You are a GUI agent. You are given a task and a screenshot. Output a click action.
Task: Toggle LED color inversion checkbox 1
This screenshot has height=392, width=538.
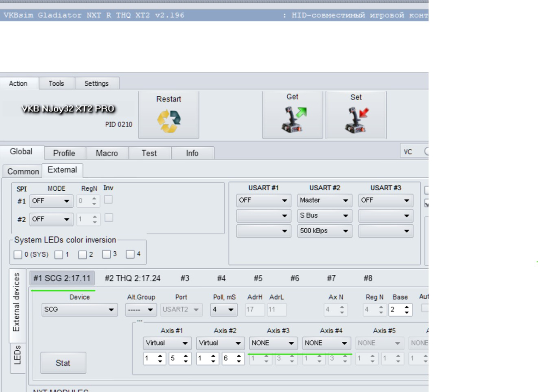point(59,255)
